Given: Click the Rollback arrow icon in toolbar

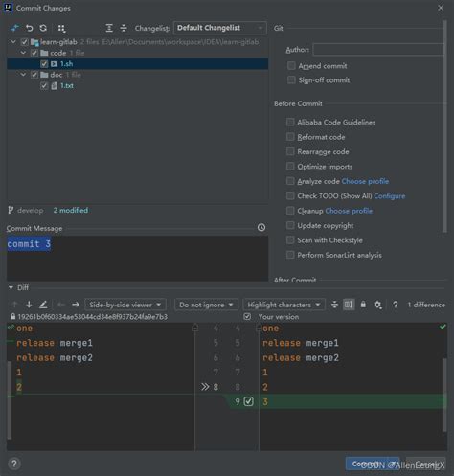Looking at the screenshot, I should 30,28.
